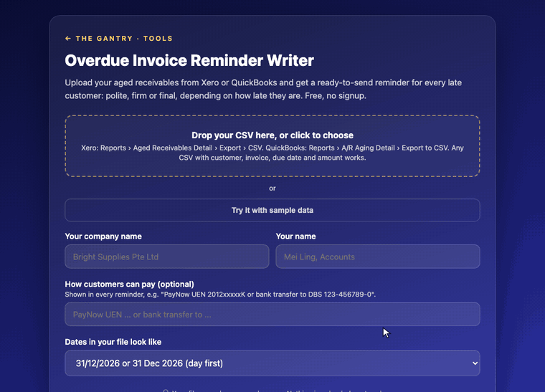Click the 'Your company name' label
This screenshot has height=392, width=545.
tap(103, 236)
